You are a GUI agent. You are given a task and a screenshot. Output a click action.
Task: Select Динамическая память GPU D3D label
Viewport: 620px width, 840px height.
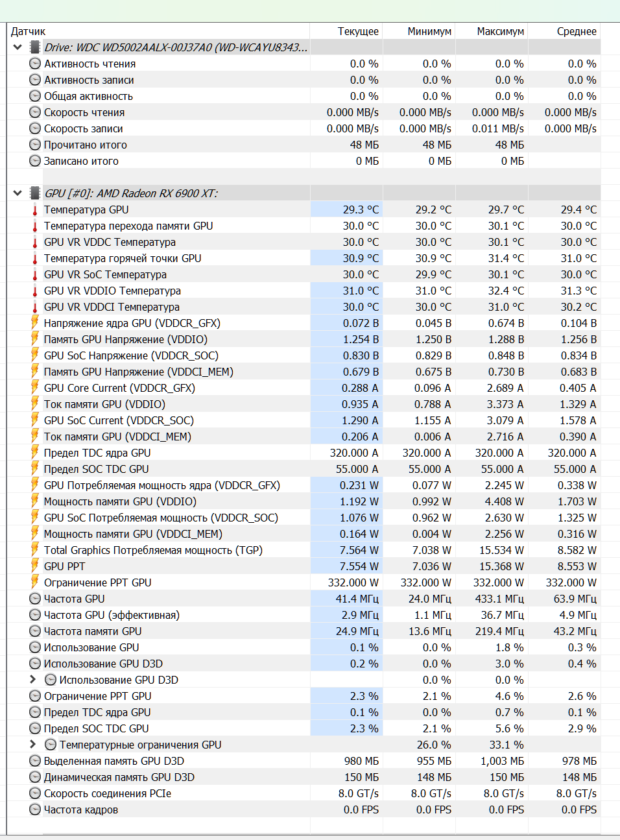(119, 777)
